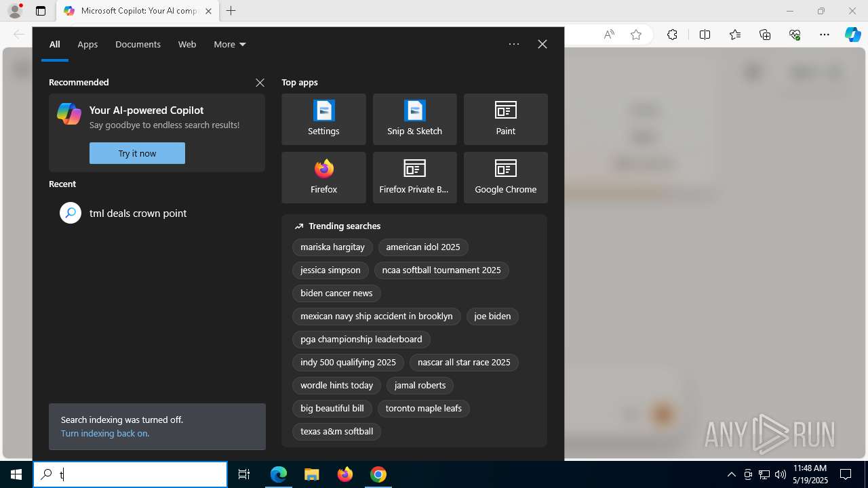868x488 pixels.
Task: Switch to Documents search tab
Action: tap(138, 45)
